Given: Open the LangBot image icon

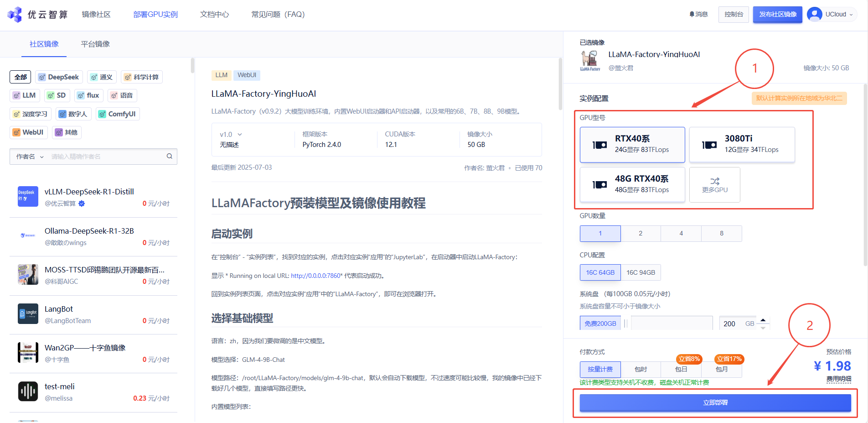Looking at the screenshot, I should tap(28, 313).
